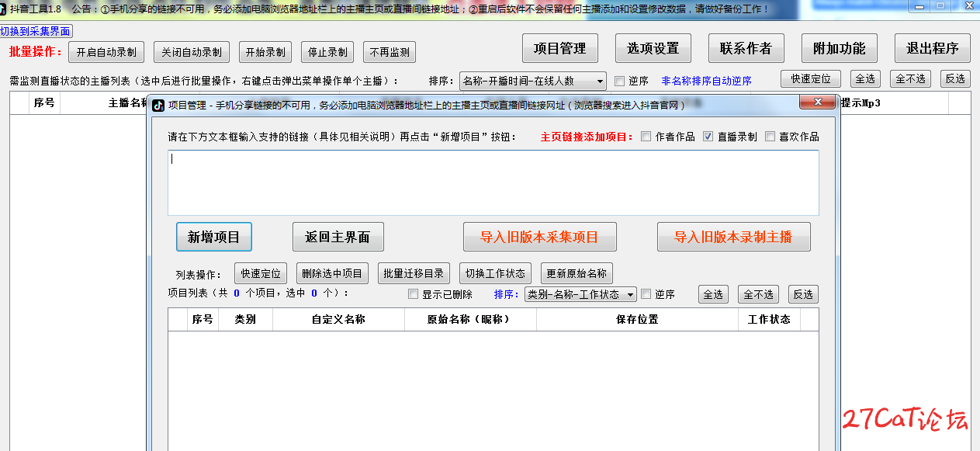Tick the 喜欢作品 checkbox
Viewport: 980px width, 451px height.
point(770,137)
